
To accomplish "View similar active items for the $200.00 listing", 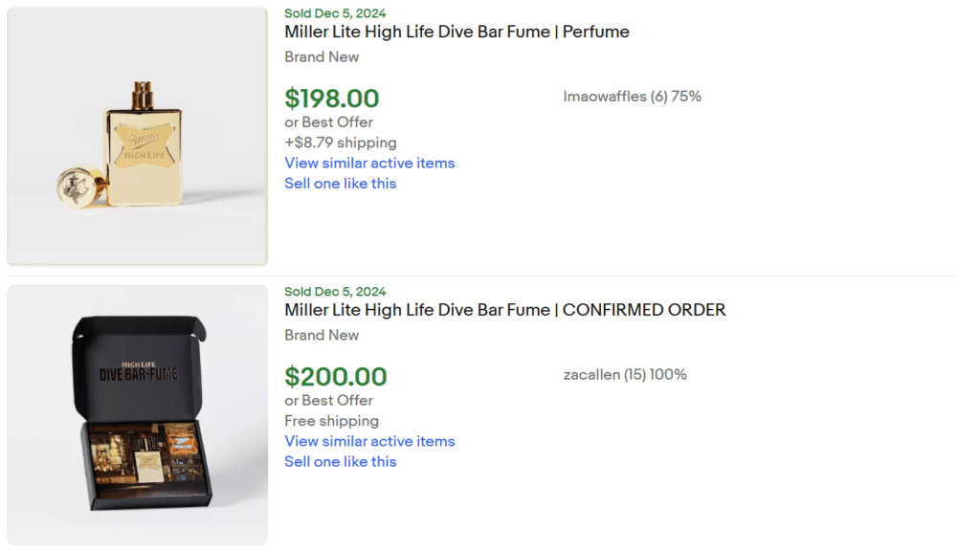I will (369, 441).
